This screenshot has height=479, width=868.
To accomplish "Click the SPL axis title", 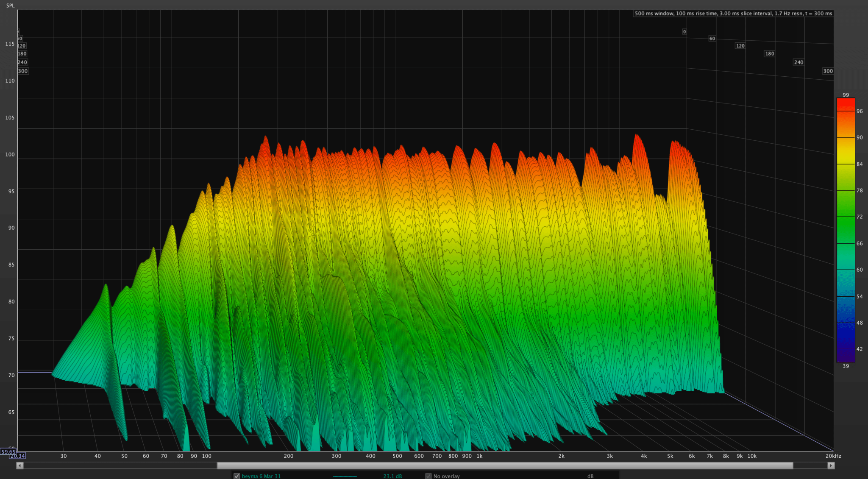I will 10,6.
